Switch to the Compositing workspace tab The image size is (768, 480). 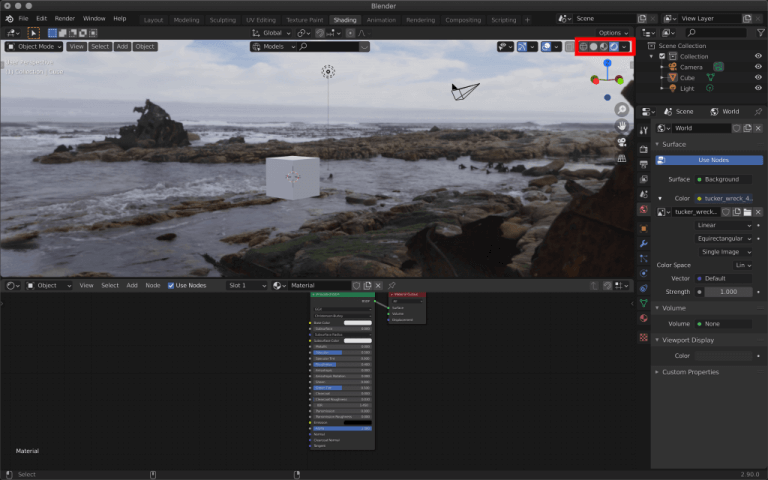[x=463, y=19]
